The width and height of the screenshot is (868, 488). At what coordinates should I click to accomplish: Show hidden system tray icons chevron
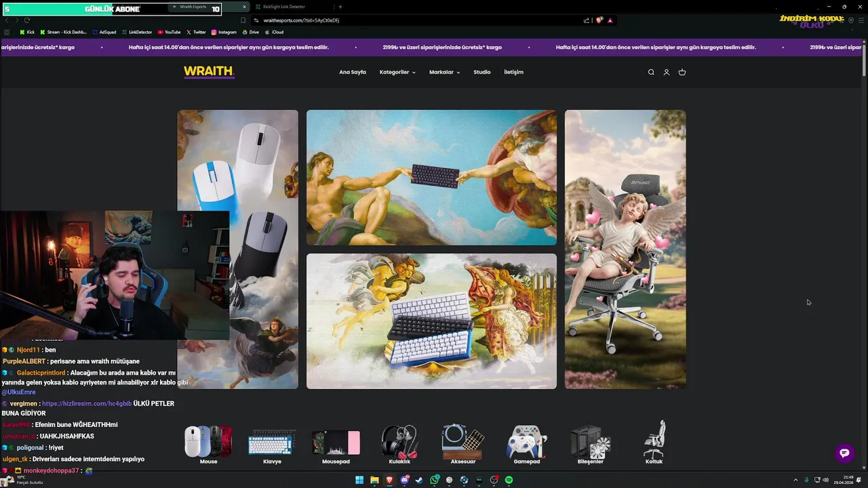click(795, 480)
